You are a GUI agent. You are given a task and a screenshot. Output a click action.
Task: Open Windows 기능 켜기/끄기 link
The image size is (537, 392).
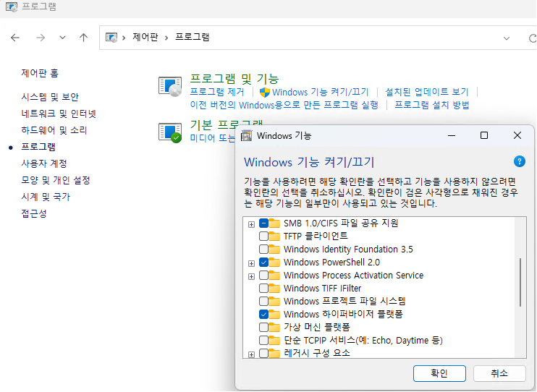pos(320,92)
